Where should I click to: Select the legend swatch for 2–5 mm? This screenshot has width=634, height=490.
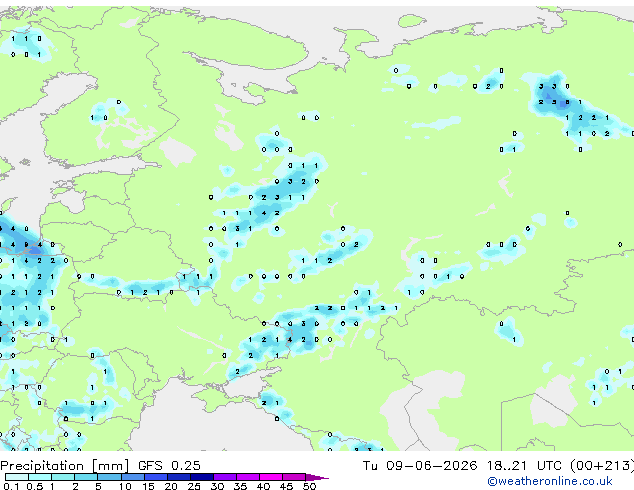86,477
